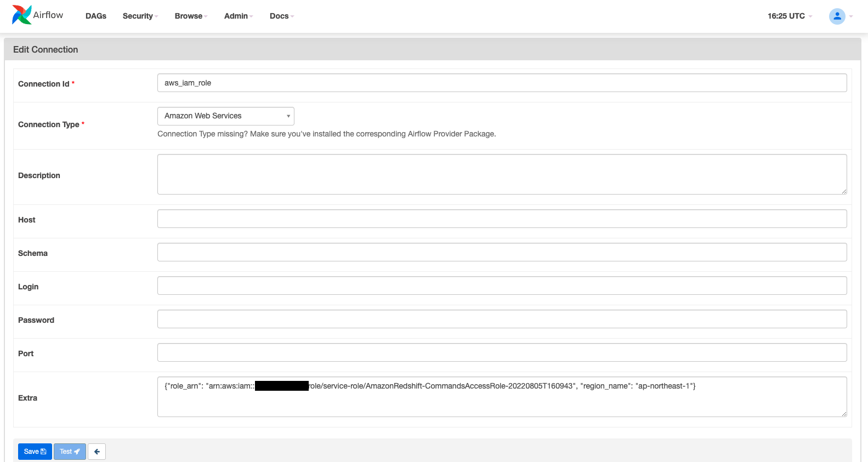This screenshot has width=868, height=462.
Task: Click the Connection Type label
Action: [x=49, y=124]
